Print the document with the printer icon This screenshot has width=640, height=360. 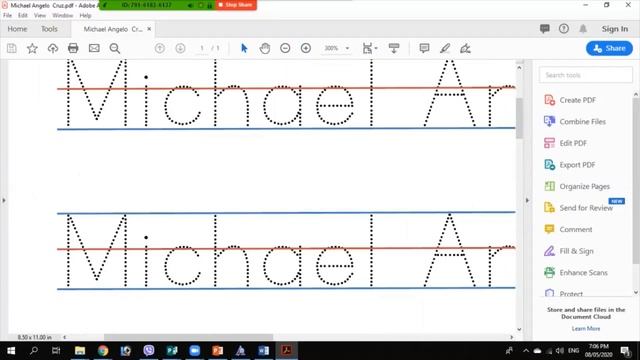click(x=73, y=49)
